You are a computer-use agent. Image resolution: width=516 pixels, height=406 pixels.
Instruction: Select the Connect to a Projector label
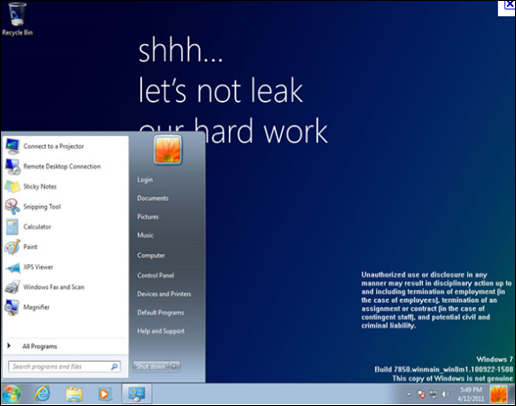click(54, 146)
